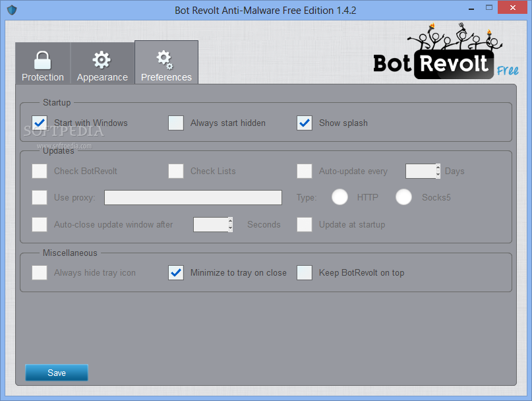The width and height of the screenshot is (532, 401).
Task: Click the proxy address input field
Action: 193,198
